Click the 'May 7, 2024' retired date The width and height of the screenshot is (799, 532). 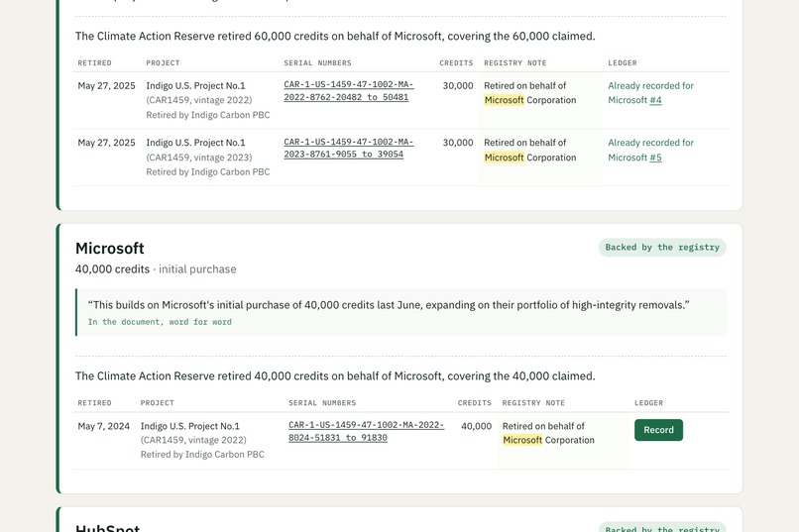103,426
